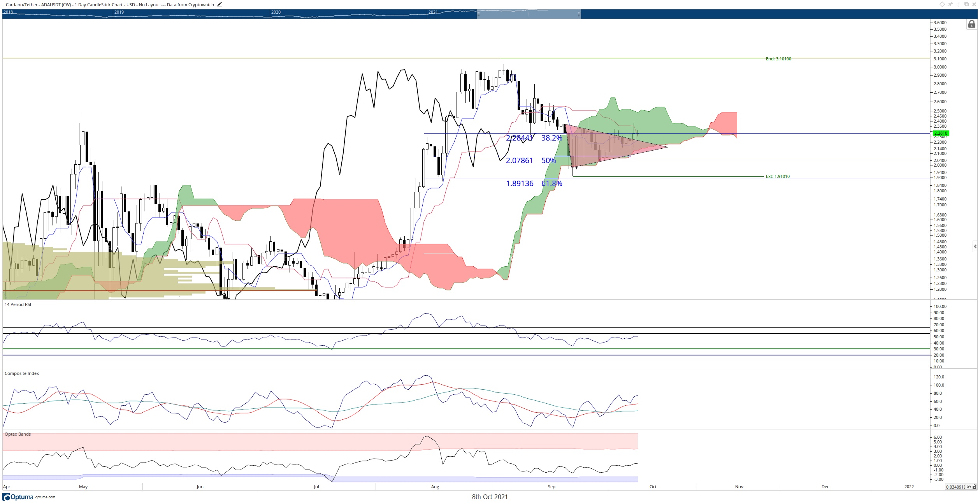Click the Optex Bands panel label
The width and height of the screenshot is (980, 503).
18,434
